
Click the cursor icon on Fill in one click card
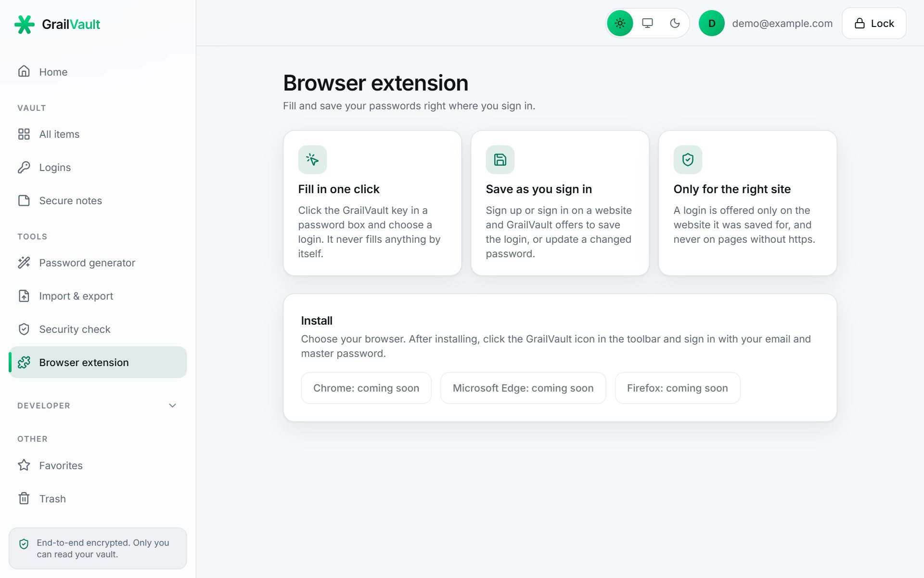(x=312, y=159)
